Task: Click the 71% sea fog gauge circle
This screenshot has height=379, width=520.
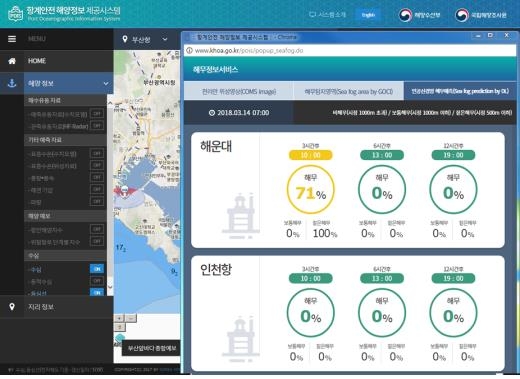Action: point(310,190)
